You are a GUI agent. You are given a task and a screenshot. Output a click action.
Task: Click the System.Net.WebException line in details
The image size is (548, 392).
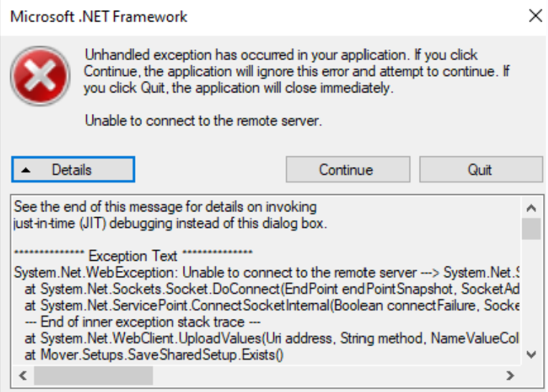[x=266, y=272]
